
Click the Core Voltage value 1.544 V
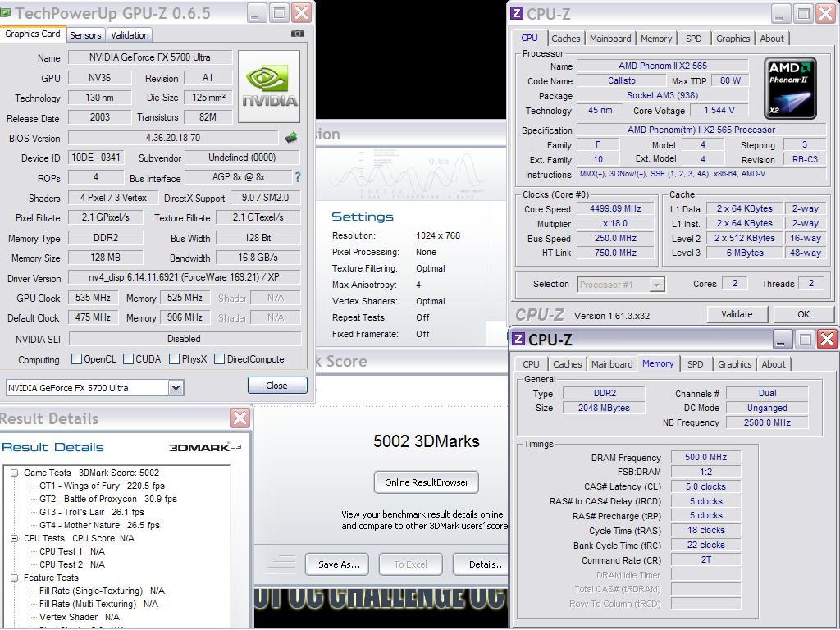click(x=719, y=110)
